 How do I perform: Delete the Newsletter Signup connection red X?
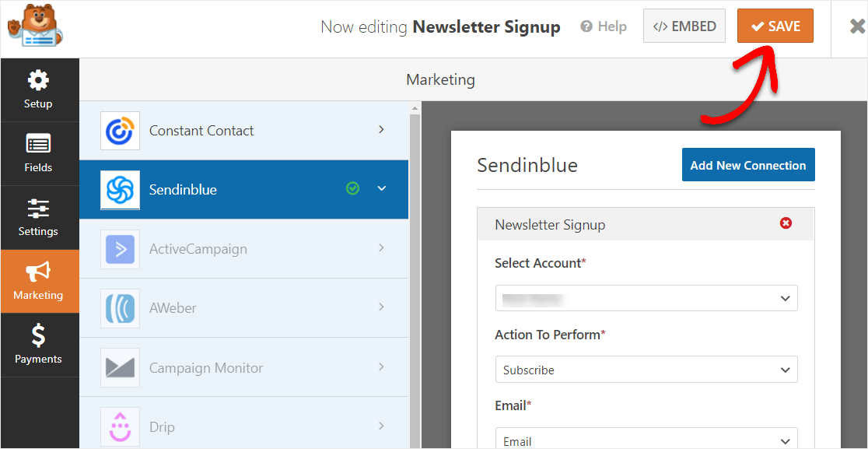click(x=786, y=223)
